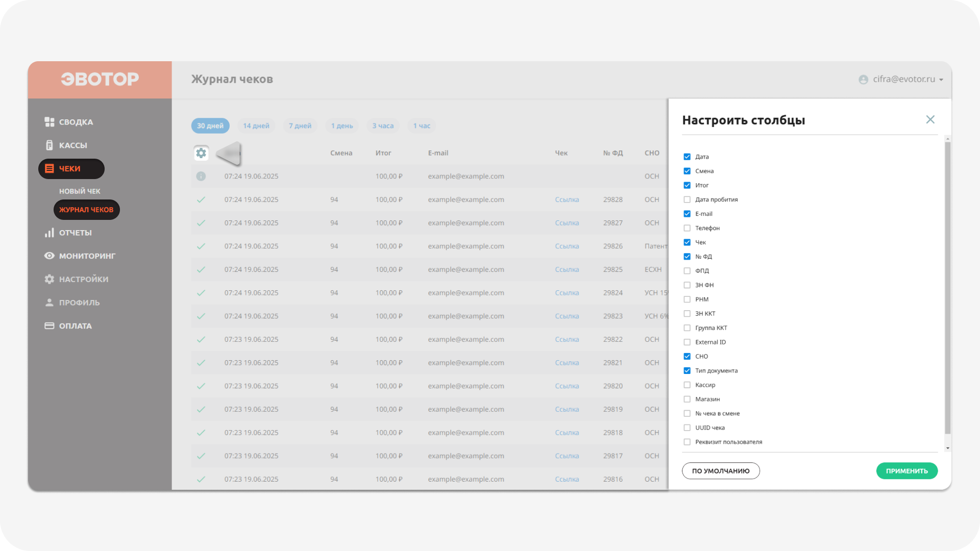Open Настройки gear in sidebar
The image size is (980, 551).
tap(50, 279)
